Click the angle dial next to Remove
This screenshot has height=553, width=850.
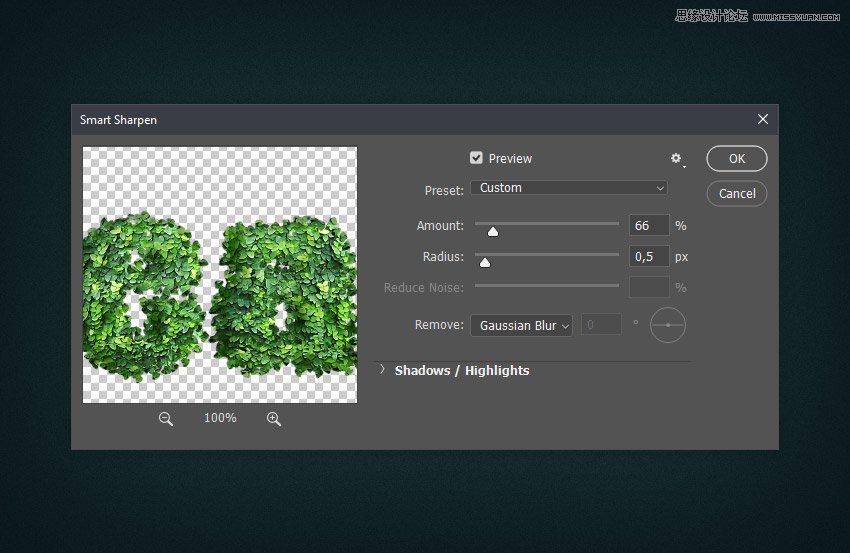click(x=668, y=325)
